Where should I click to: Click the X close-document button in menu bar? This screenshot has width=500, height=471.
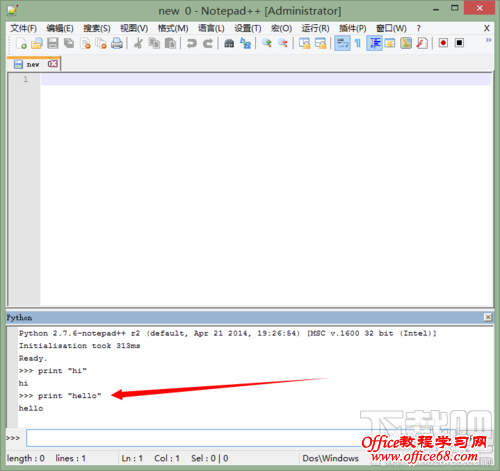coord(487,28)
